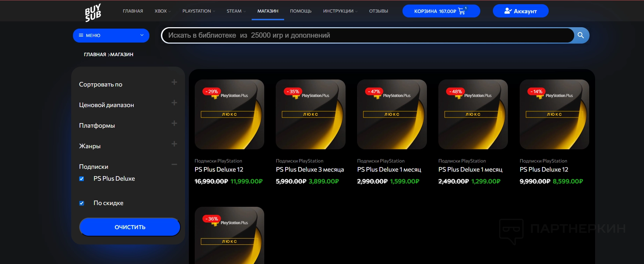644x264 pixels.
Task: Click the green 1,599.00₽ sale price
Action: 405,181
